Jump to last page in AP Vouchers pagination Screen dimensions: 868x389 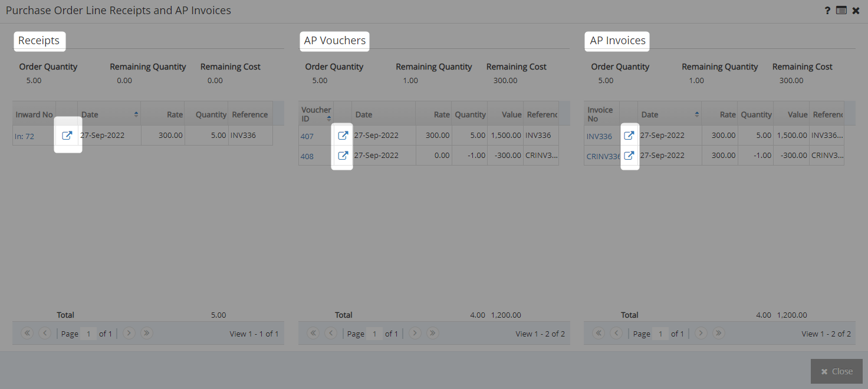click(432, 333)
